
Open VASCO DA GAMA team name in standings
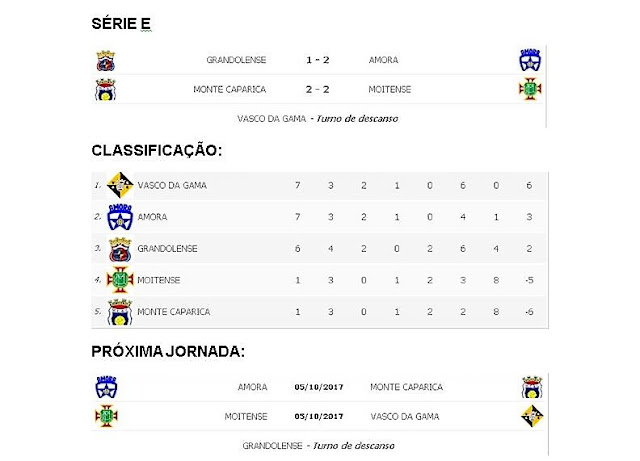pos(172,185)
